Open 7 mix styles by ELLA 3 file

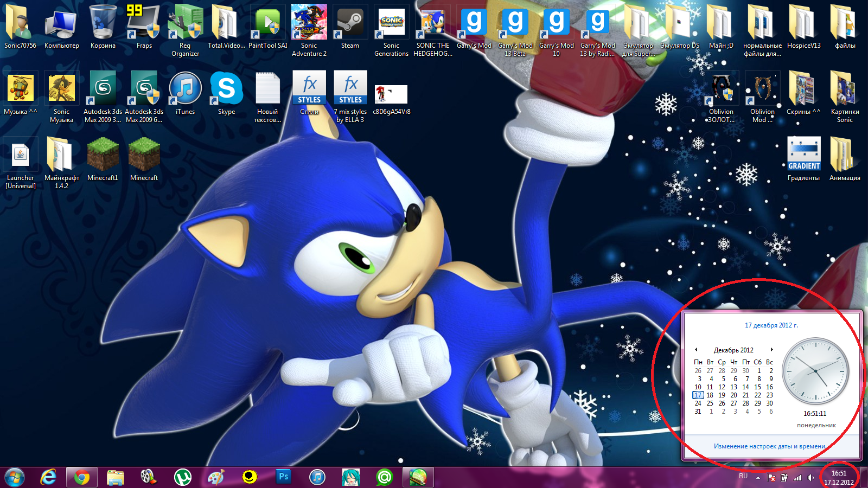point(350,97)
